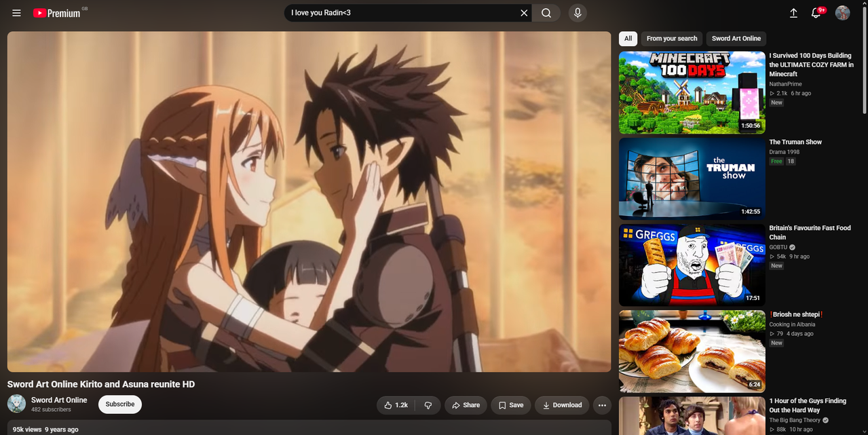This screenshot has width=868, height=435.
Task: Expand description showing 95k views
Action: [x=309, y=428]
